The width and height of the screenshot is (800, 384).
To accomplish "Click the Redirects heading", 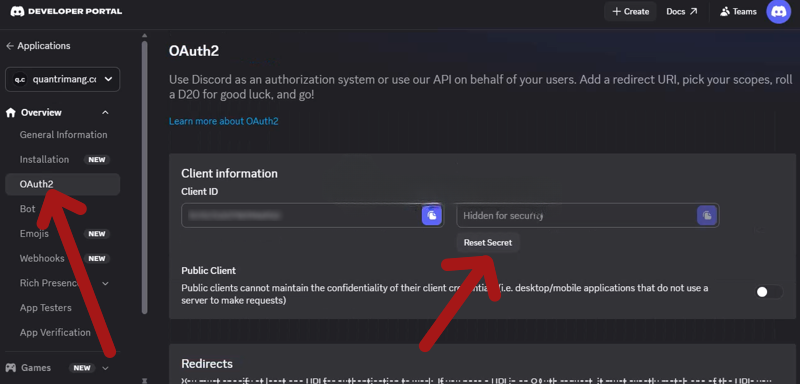I will pos(207,364).
